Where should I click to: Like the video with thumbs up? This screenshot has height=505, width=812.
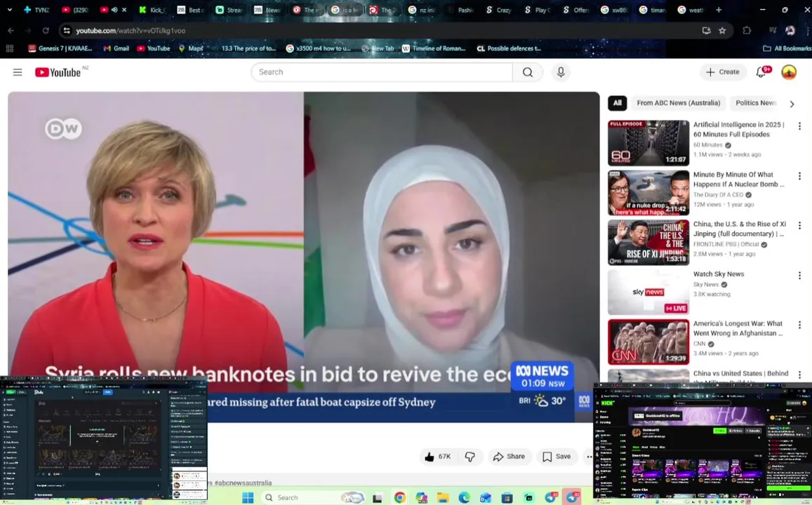[x=438, y=457]
